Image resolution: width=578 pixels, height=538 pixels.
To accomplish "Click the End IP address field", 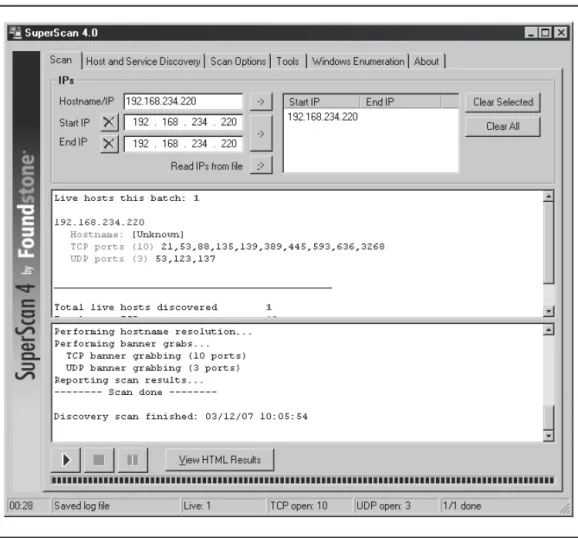I will click(x=183, y=143).
